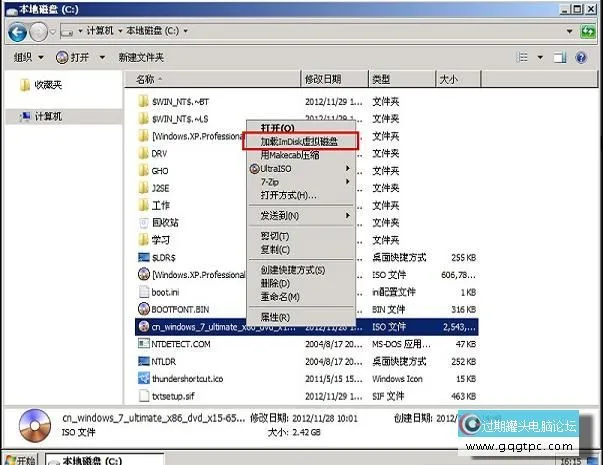Click the 47 KB size of NTDETECT.COM
This screenshot has width=603, height=465.
465,344
